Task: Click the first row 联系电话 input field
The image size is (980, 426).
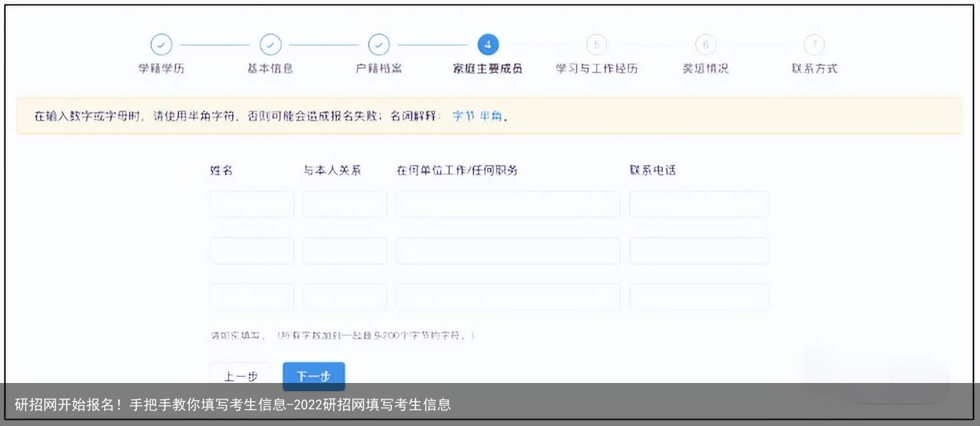Action: (698, 204)
